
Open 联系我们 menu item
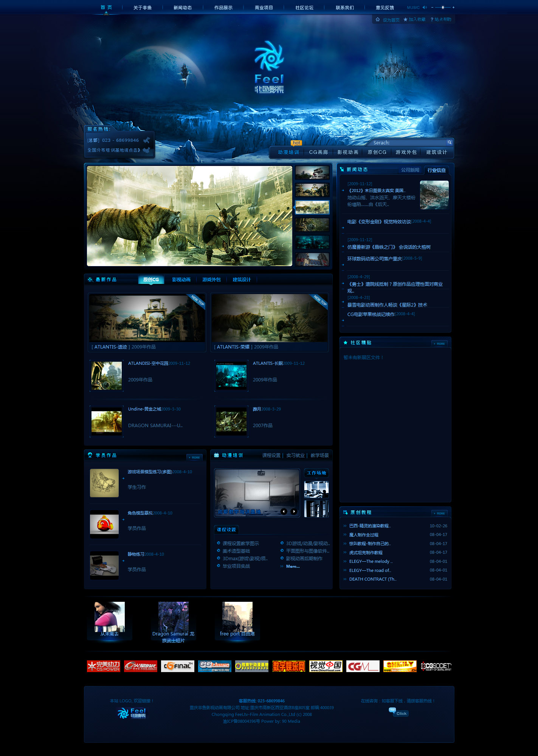click(x=345, y=8)
